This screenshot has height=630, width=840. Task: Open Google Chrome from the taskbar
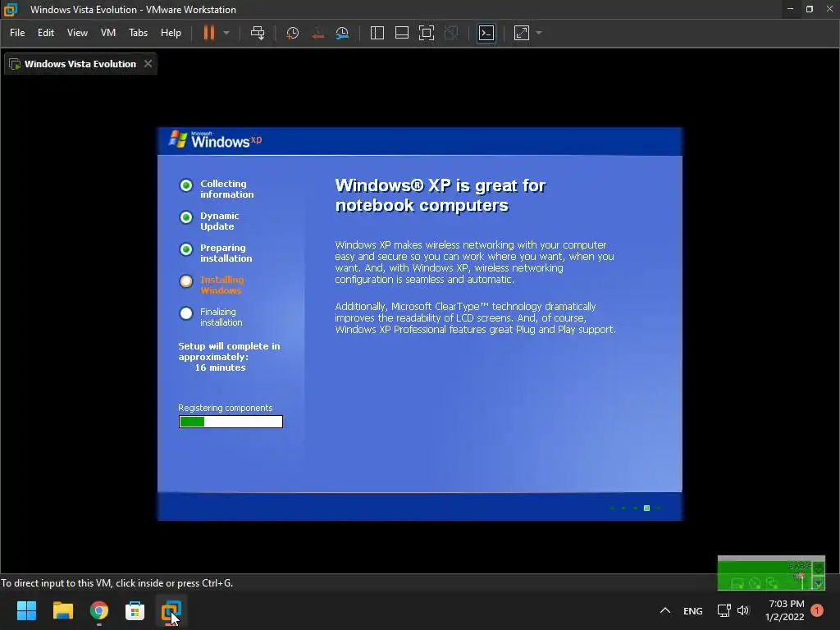coord(99,610)
